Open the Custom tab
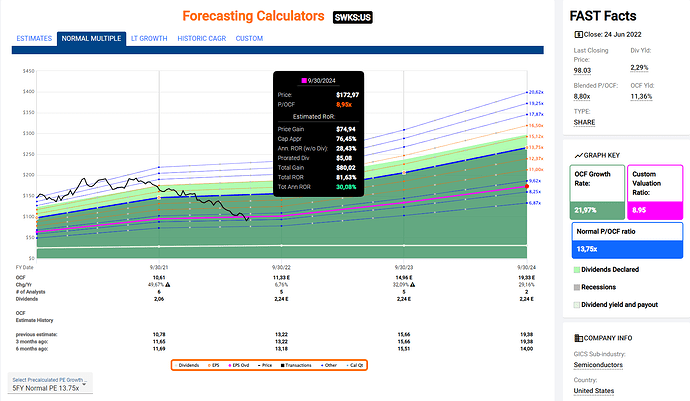 click(250, 38)
